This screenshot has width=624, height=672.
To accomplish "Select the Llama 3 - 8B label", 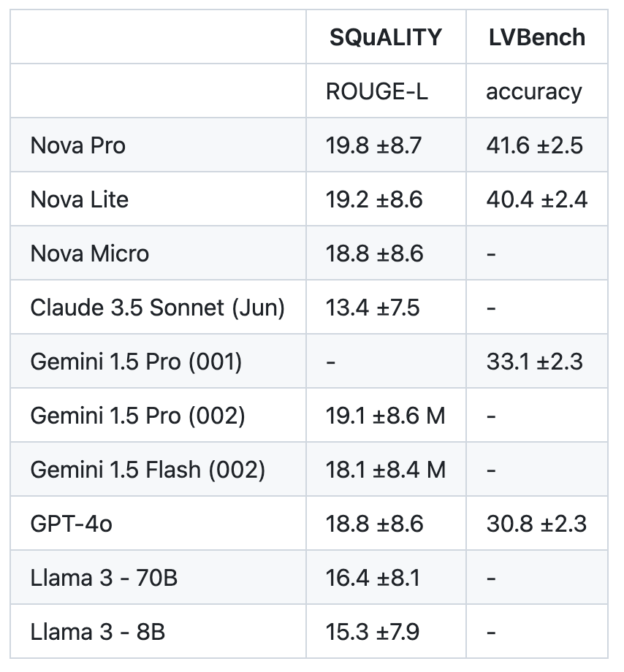I will [x=98, y=632].
